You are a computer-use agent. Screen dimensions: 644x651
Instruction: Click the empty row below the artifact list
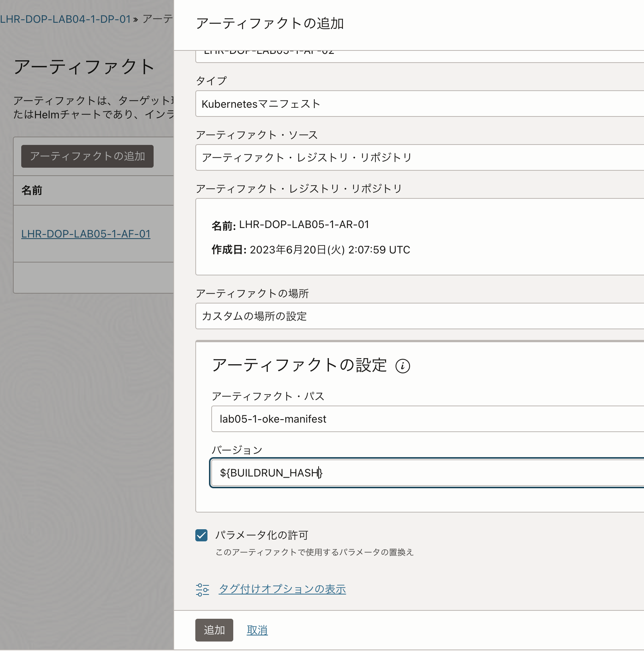coord(93,277)
